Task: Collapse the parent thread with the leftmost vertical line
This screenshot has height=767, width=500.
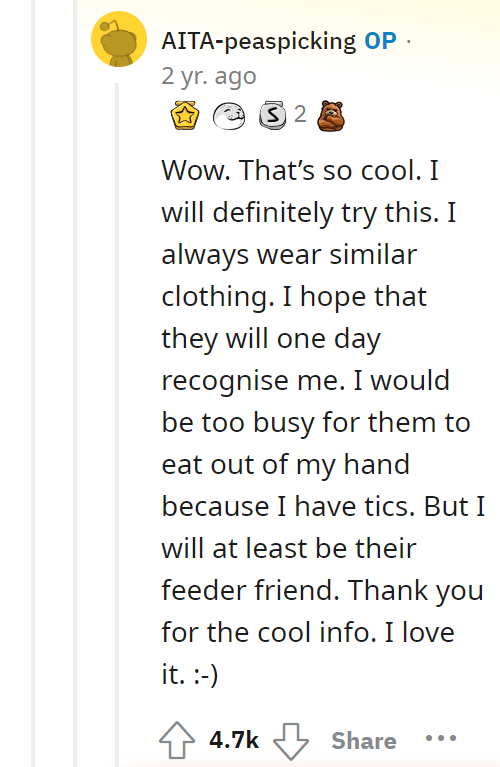Action: point(33,384)
